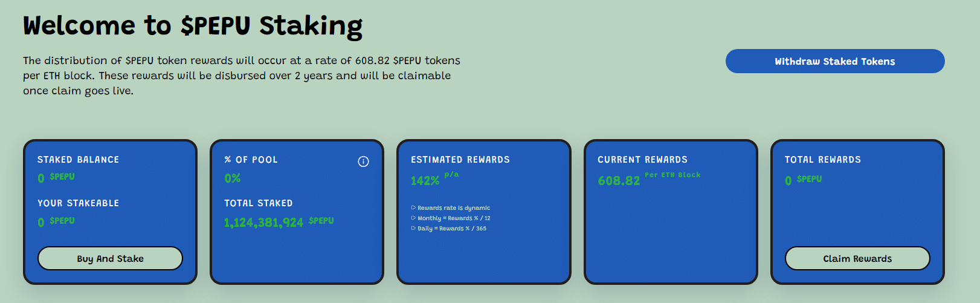The image size is (980, 303).
Task: Select the 'Monthly = Rewards % / 12' note
Action: [x=453, y=218]
